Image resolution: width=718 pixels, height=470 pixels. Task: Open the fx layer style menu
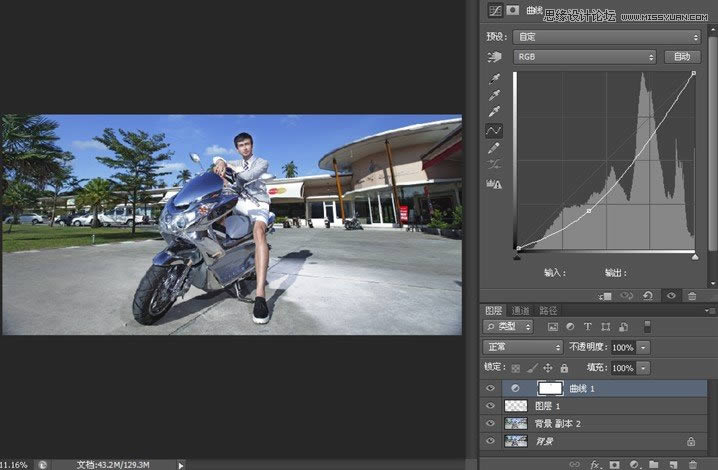[x=595, y=465]
